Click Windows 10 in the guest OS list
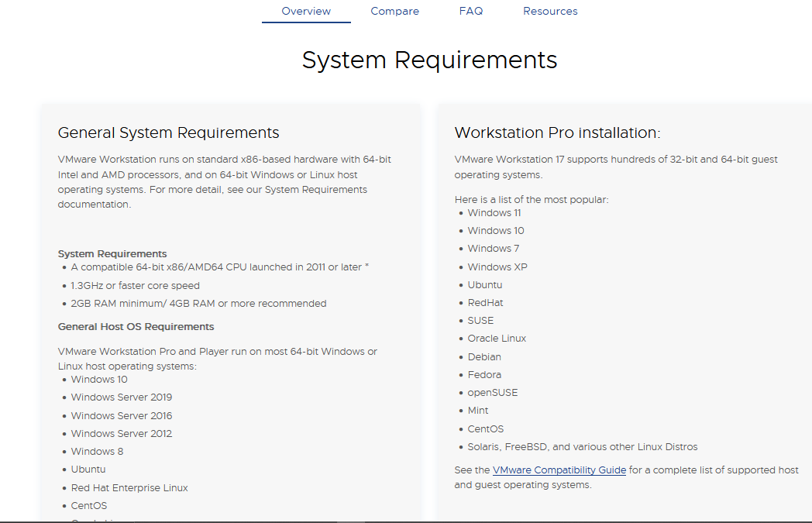 [x=496, y=230]
